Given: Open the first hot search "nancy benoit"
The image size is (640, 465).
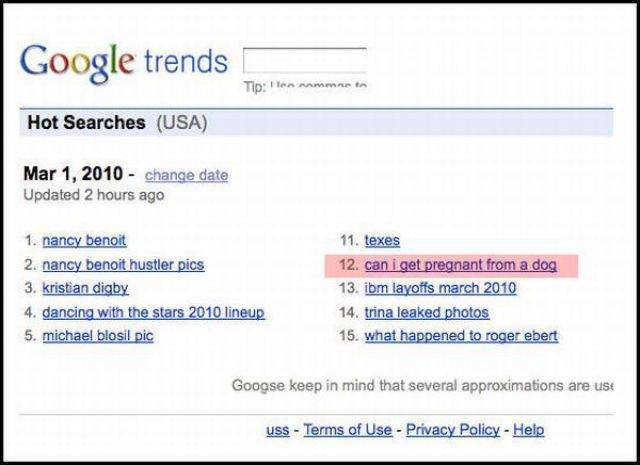Looking at the screenshot, I should pyautogui.click(x=84, y=240).
